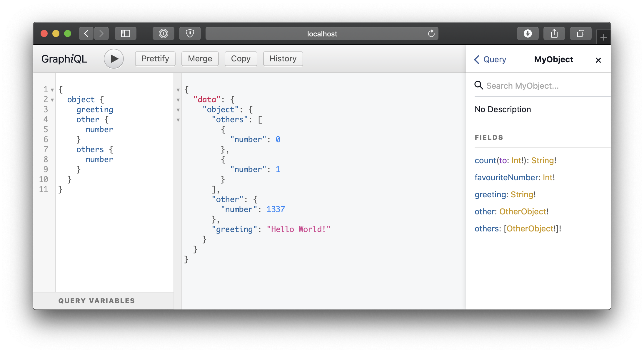Open the History panel
Screen dimensions: 644x353
tap(283, 59)
